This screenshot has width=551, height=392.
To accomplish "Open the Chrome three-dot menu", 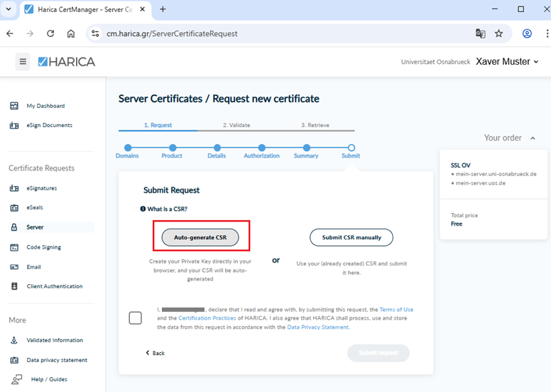I will [547, 34].
